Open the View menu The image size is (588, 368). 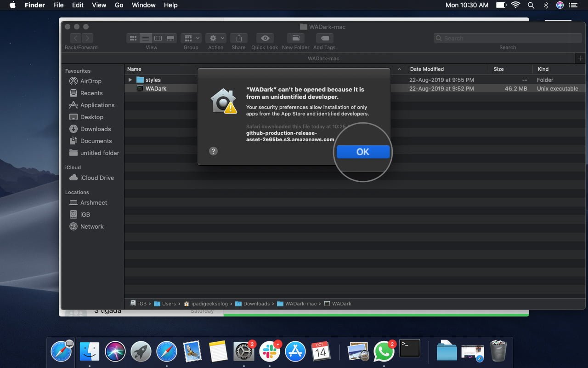coord(99,5)
